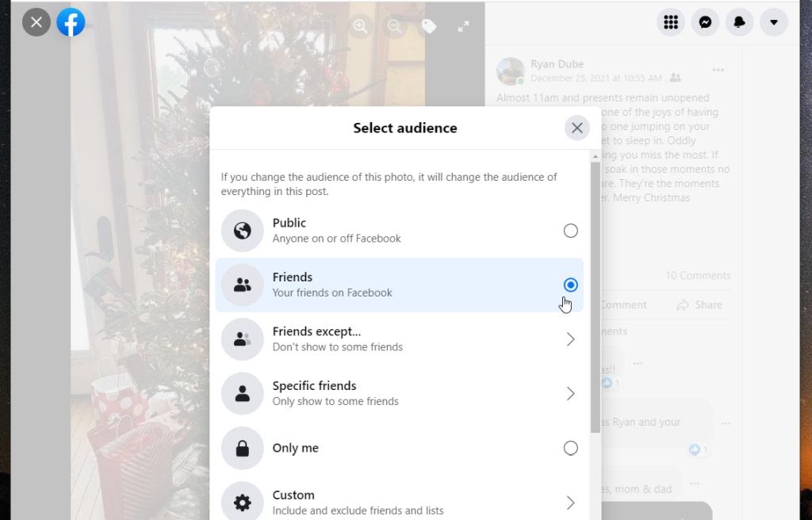Image resolution: width=812 pixels, height=520 pixels.
Task: Click the post date December 25, 2021
Action: pyautogui.click(x=596, y=78)
